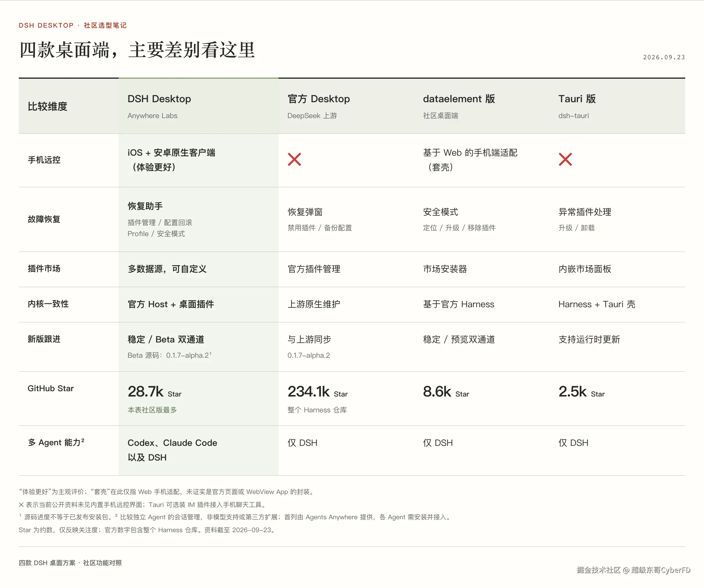Image resolution: width=704 pixels, height=588 pixels.
Task: Click the Codex、Claude Code 以及 DSH cell
Action: (x=172, y=450)
